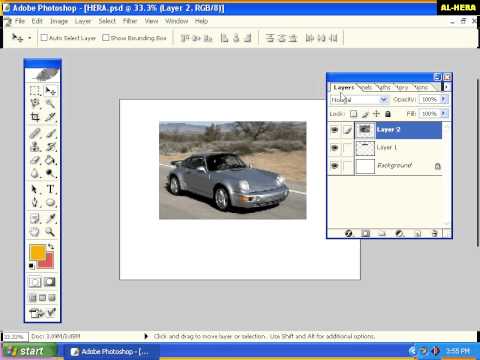Open the Image menu
The height and width of the screenshot is (360, 480).
[59, 21]
